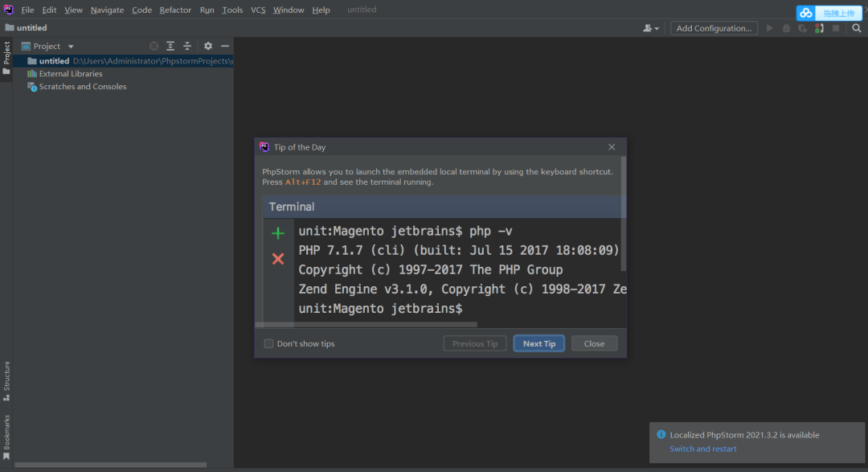Viewport: 868px width, 472px height.
Task: Enable the Don't show tips checkbox
Action: pos(269,344)
